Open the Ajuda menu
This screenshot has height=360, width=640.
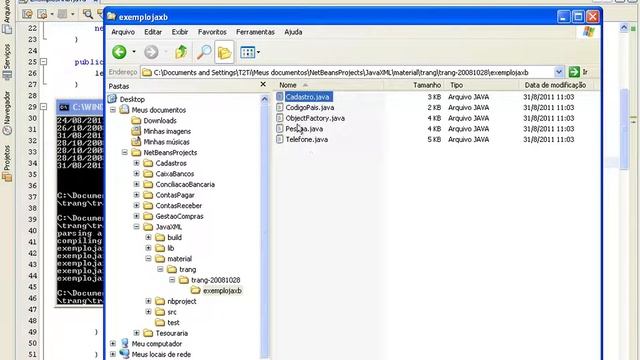pos(293,31)
